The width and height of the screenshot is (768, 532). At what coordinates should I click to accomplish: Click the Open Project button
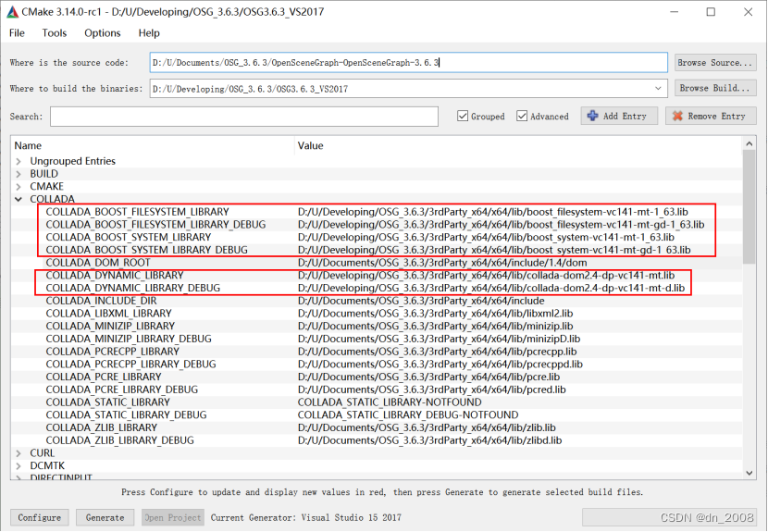(x=172, y=517)
